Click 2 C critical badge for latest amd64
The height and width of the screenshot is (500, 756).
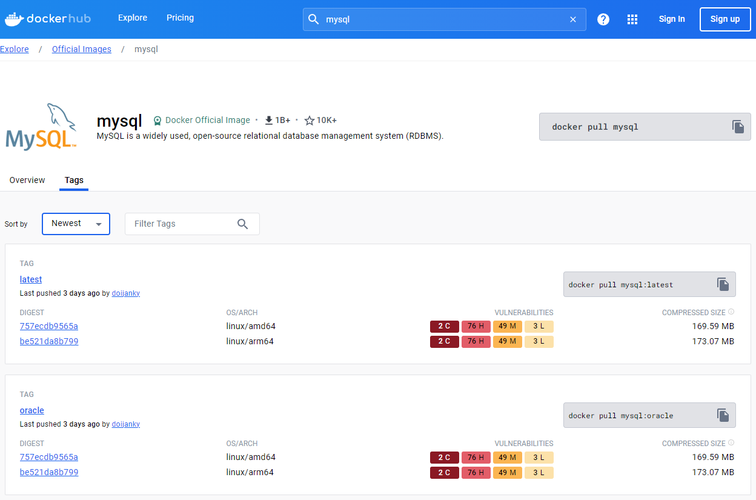[x=444, y=326]
